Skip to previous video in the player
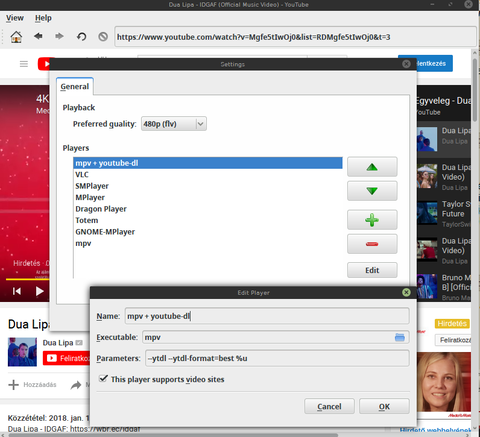The image size is (480, 437). click(17, 291)
